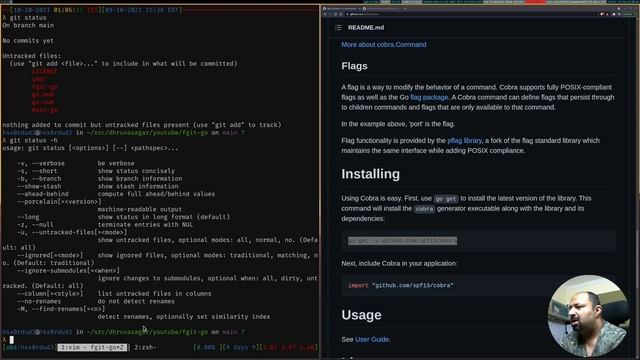This screenshot has height=360, width=640.
Task: Click the 'usage: git status' line
Action: click(x=91, y=148)
